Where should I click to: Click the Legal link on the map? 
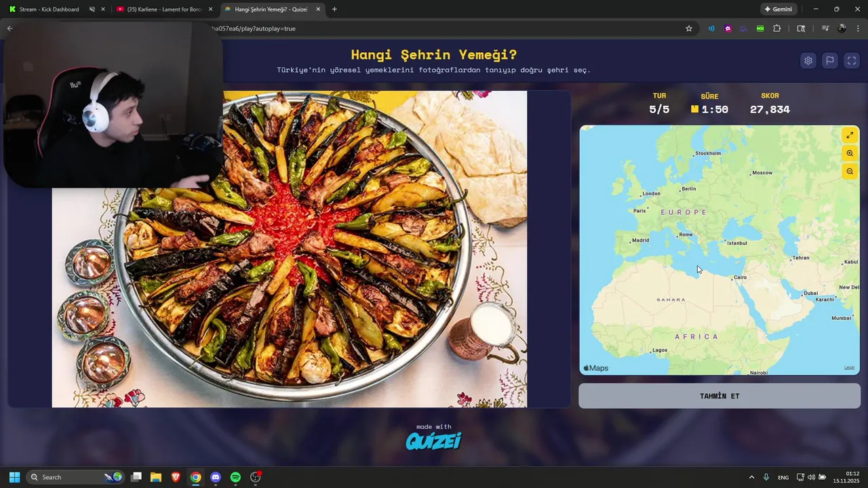click(x=849, y=367)
